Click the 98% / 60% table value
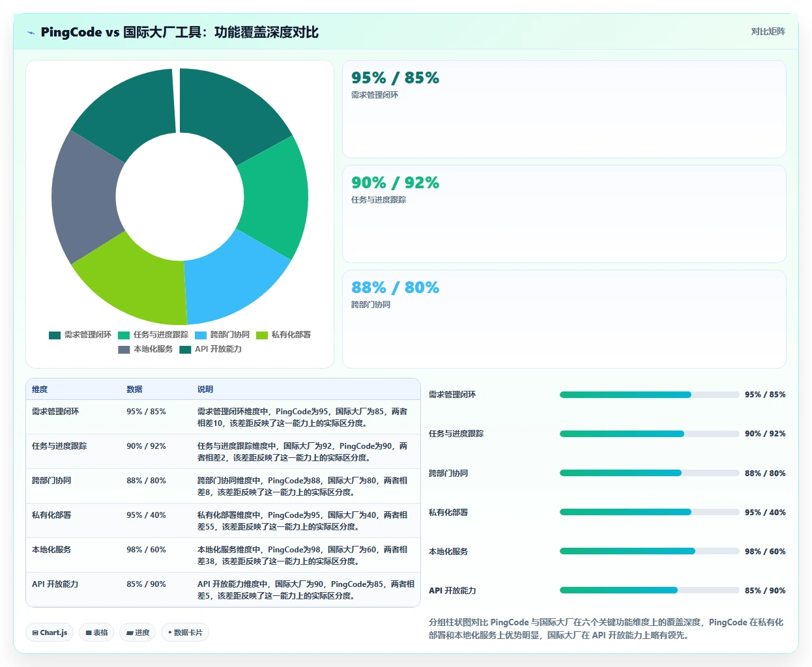812x667 pixels. click(146, 550)
